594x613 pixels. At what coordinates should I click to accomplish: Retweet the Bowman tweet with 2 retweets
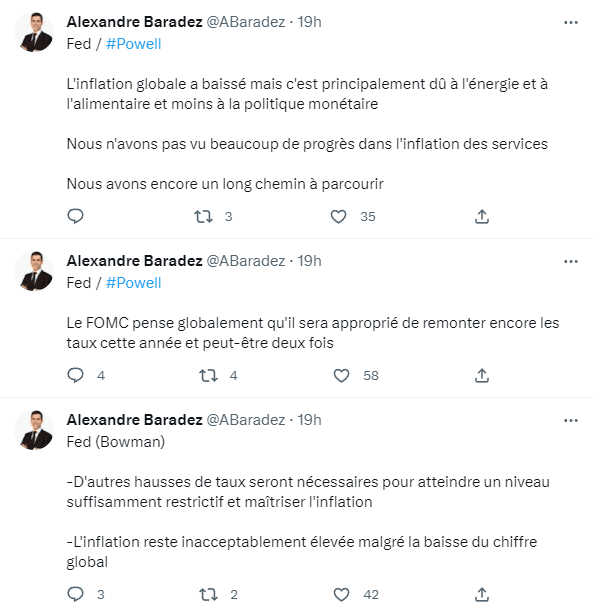(208, 595)
